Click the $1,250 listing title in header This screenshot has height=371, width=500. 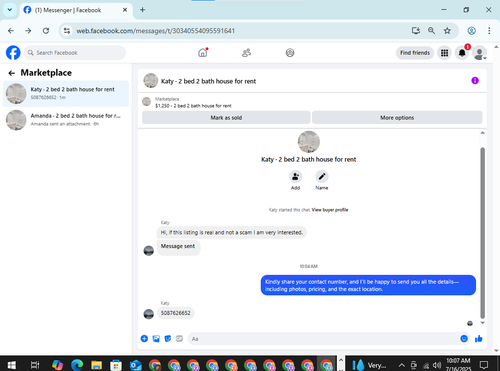point(193,106)
